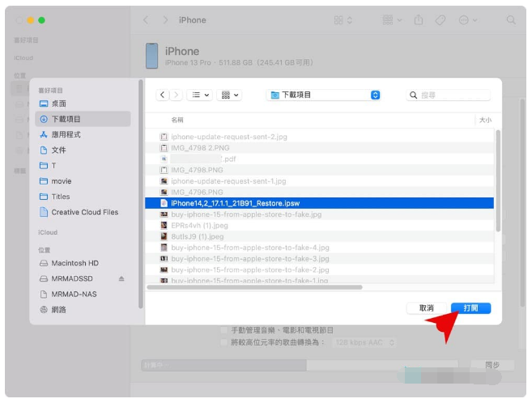Click Finder window share icon
The width and height of the screenshot is (532, 403).
[x=419, y=20]
